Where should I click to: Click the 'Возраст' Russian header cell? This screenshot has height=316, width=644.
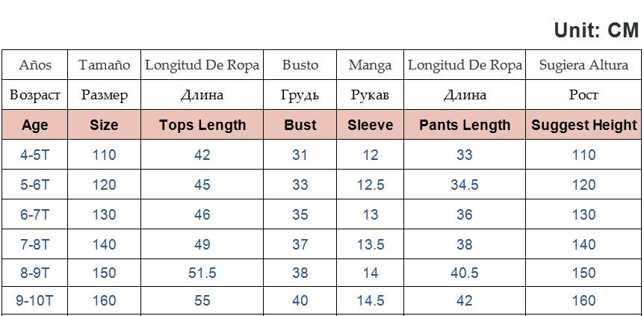pyautogui.click(x=35, y=95)
